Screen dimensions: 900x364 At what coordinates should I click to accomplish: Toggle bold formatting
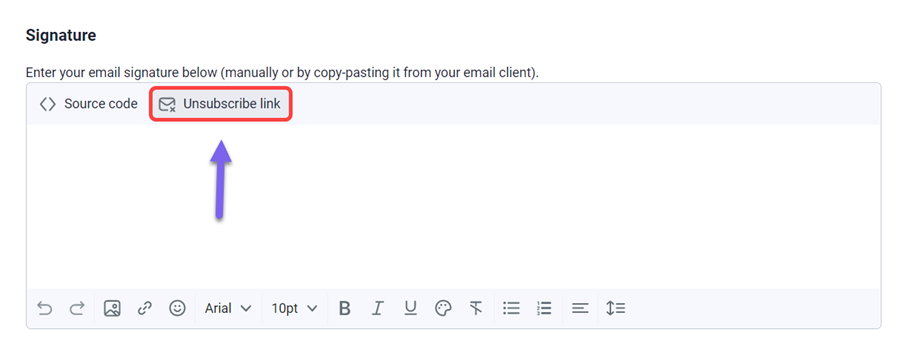[344, 308]
